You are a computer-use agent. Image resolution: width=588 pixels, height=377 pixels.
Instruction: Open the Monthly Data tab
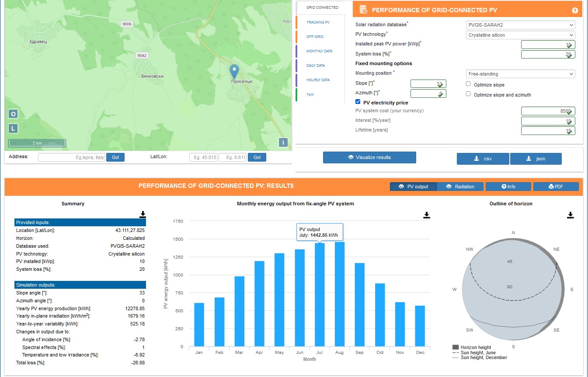click(319, 51)
